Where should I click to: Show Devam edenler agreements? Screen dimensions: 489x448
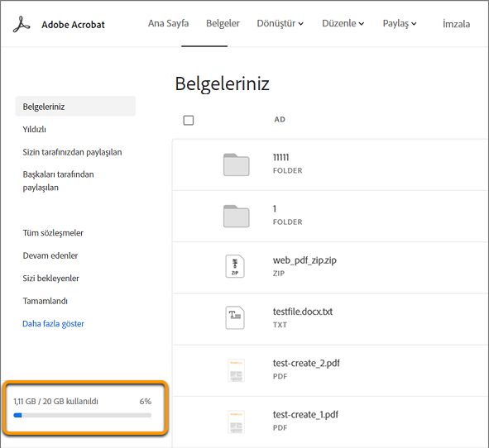50,255
